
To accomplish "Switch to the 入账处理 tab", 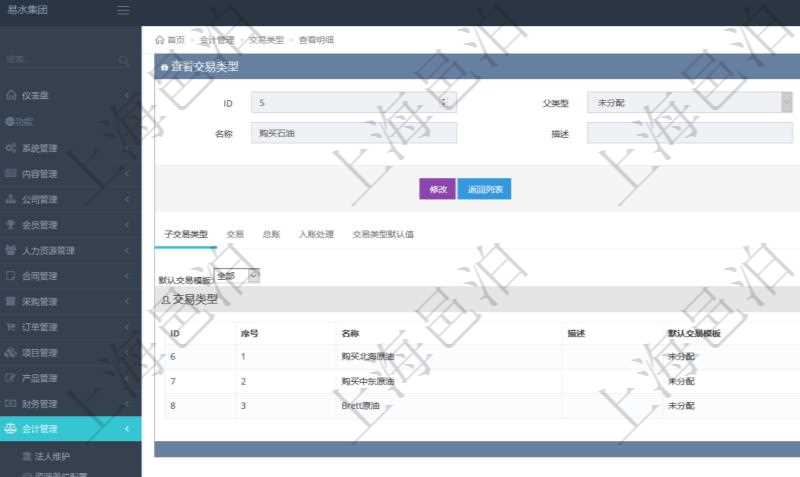I will point(316,234).
